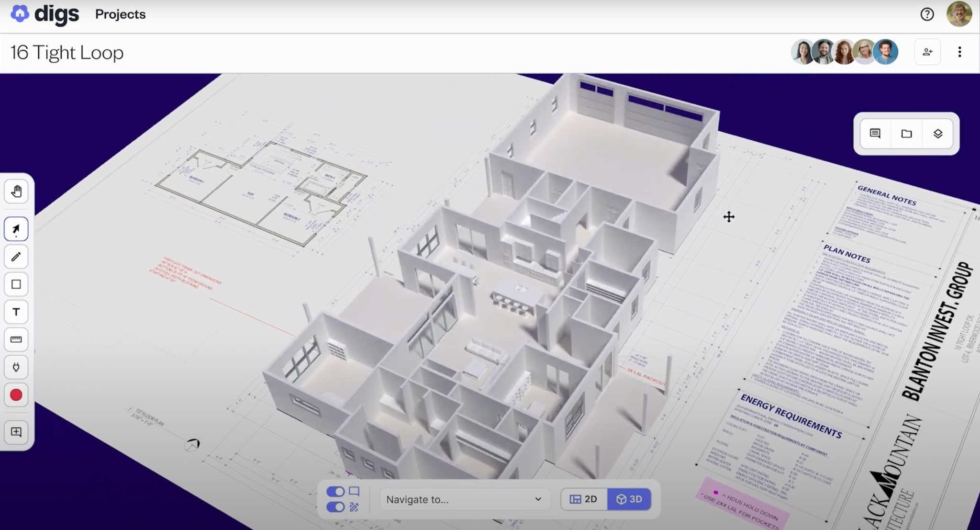
Task: Pick the text annotation tool
Action: pyautogui.click(x=16, y=312)
